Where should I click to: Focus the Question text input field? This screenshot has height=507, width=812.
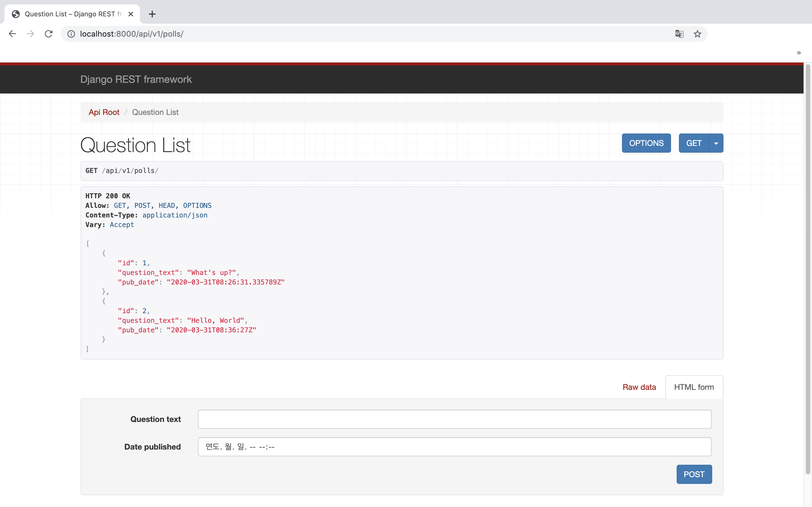[454, 419]
